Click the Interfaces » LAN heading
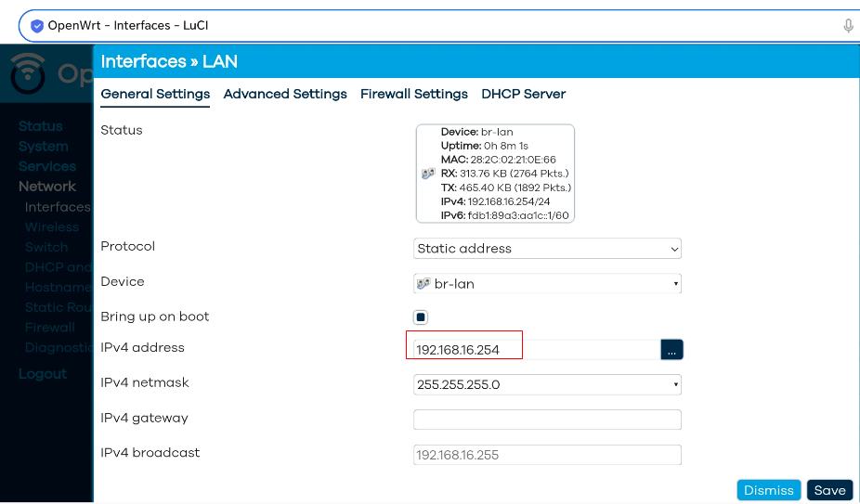Viewport: 860px width, 504px height. (x=169, y=61)
